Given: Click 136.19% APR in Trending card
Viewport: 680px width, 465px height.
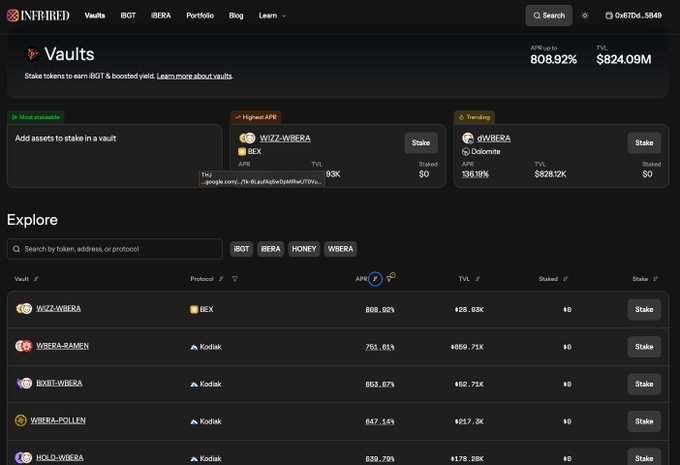Looking at the screenshot, I should pos(475,174).
